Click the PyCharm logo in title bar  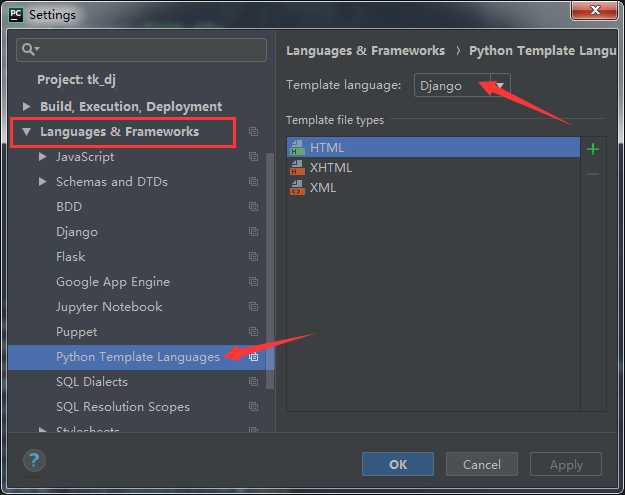(x=16, y=15)
